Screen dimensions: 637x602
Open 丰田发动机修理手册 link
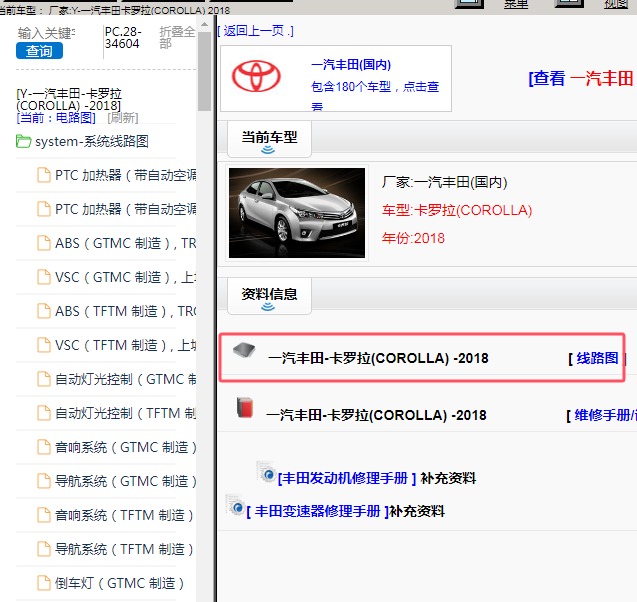[x=347, y=479]
